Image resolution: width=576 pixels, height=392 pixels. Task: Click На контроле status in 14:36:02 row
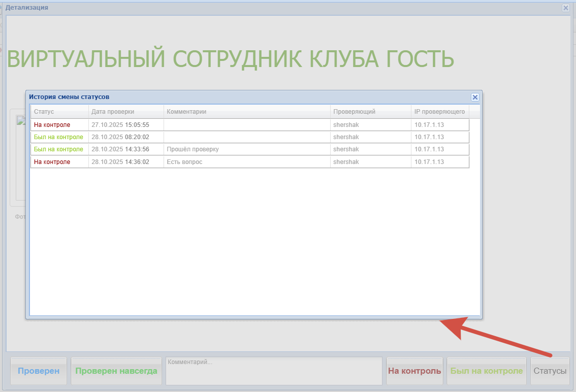(x=52, y=161)
